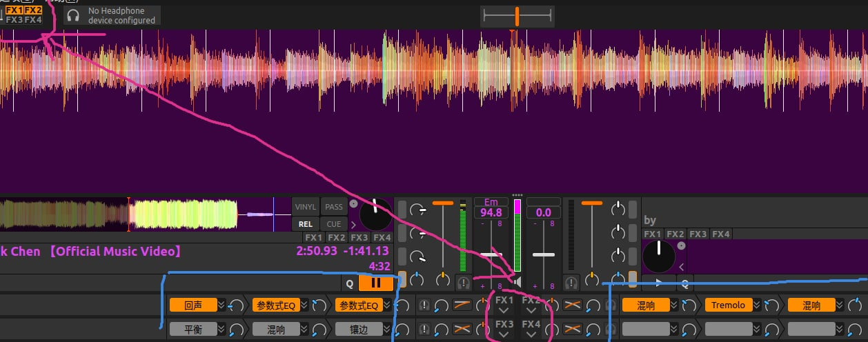Open the effect selector dropdown next to 镶边

pos(387,329)
